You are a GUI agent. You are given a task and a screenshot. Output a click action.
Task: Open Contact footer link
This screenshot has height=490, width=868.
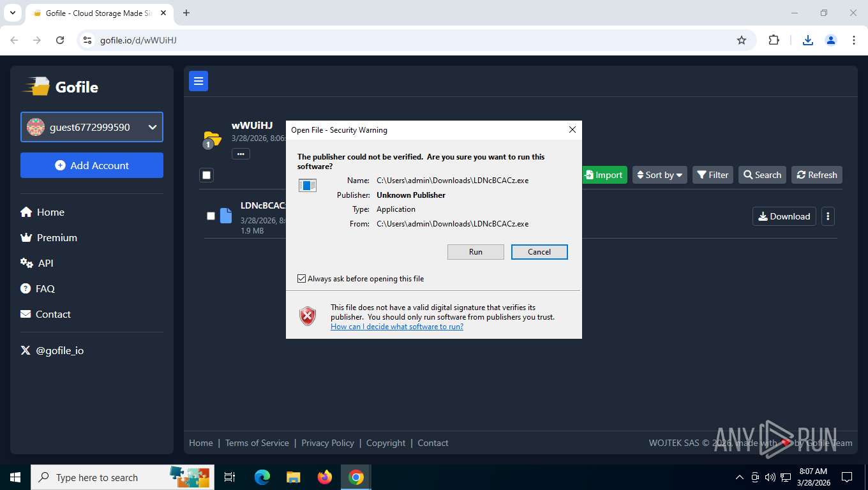pyautogui.click(x=433, y=443)
